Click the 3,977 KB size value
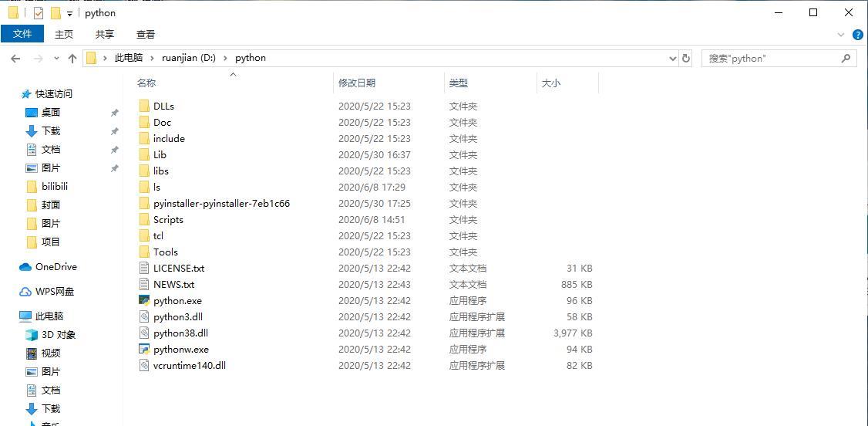The image size is (868, 426). click(573, 333)
